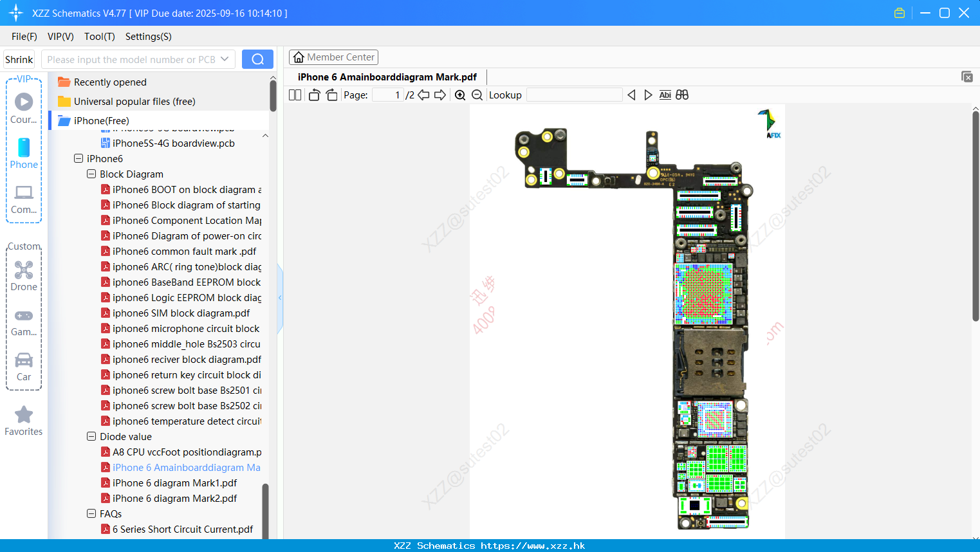The height and width of the screenshot is (552, 980).
Task: Open the Car category
Action: click(24, 367)
